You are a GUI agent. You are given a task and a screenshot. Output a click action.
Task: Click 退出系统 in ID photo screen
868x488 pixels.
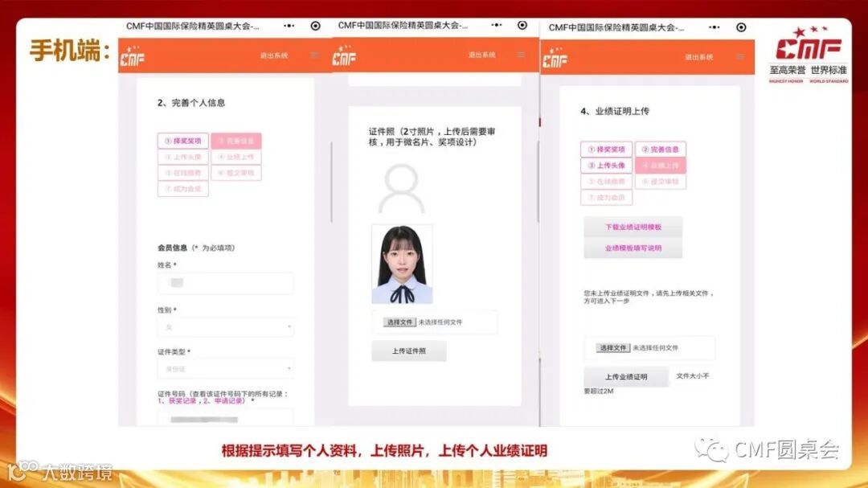click(x=482, y=55)
